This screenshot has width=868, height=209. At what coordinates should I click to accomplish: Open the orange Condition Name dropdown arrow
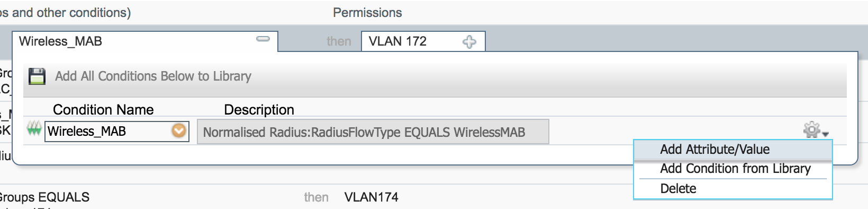pos(179,130)
